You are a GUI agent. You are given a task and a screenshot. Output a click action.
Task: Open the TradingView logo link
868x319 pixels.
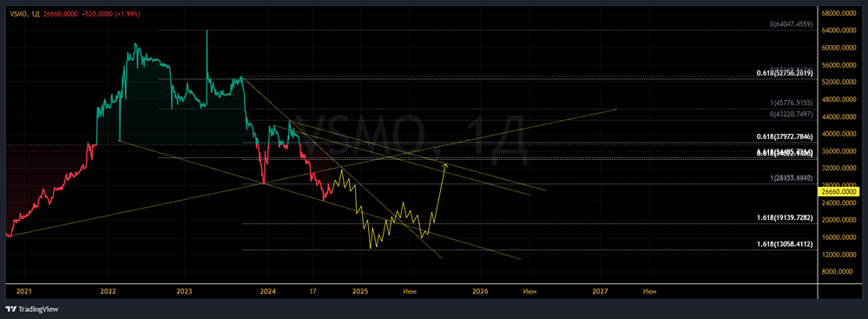pyautogui.click(x=31, y=309)
